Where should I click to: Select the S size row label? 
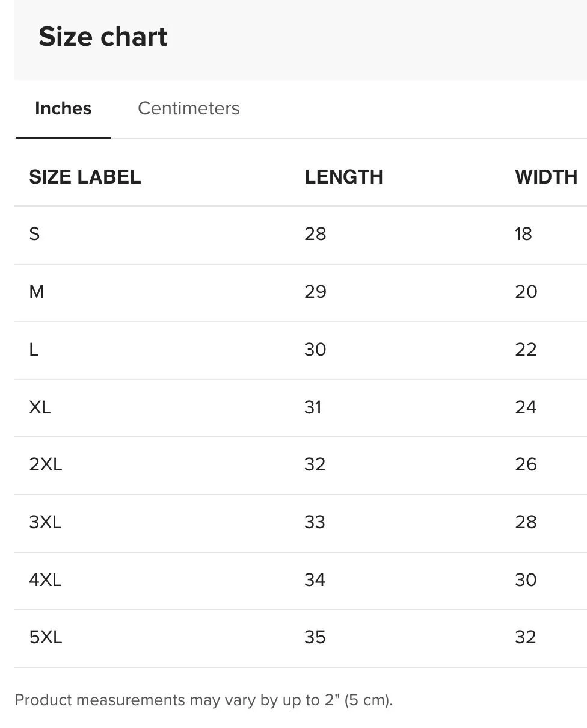tap(34, 233)
